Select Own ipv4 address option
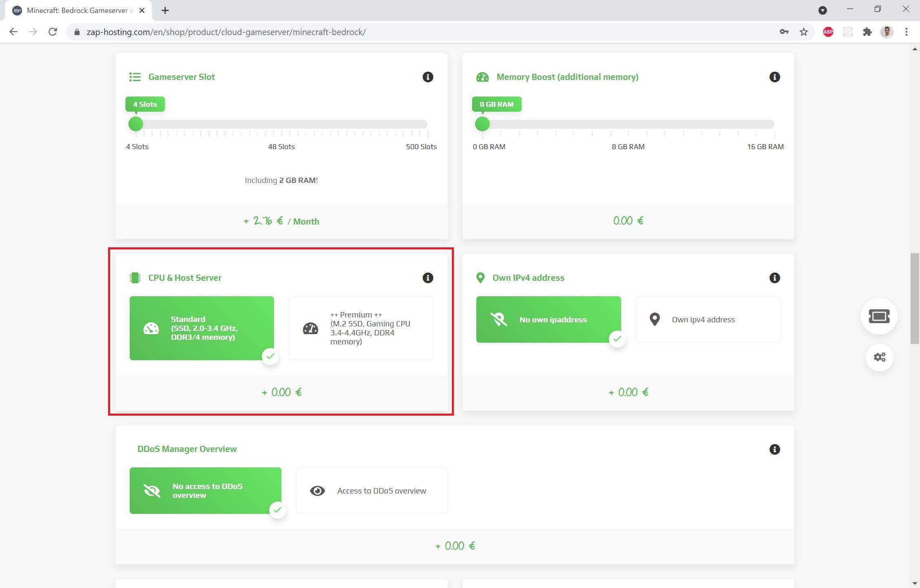Screen dimensions: 920x588 708,319
